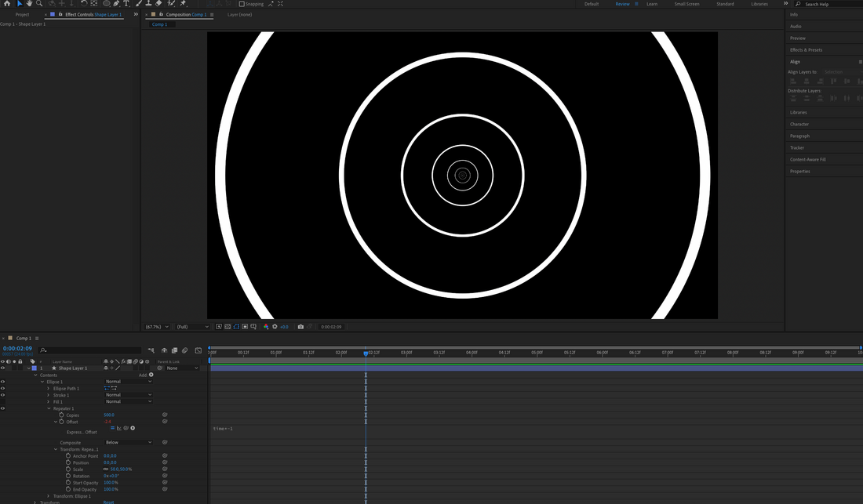Screen dimensions: 863x504
Task: Open the expression language menu play icon
Action: tap(133, 428)
